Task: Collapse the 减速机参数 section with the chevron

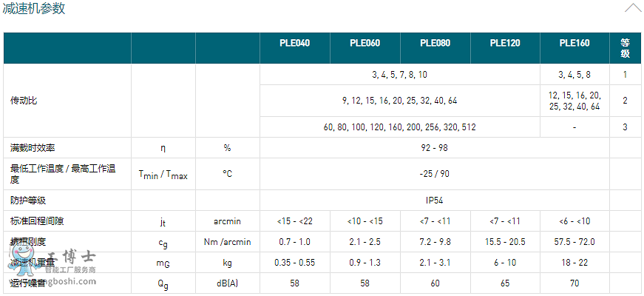Action: point(632,8)
